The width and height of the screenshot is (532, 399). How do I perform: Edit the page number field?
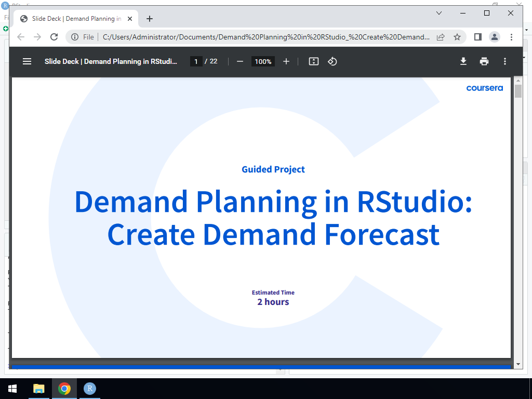(196, 61)
